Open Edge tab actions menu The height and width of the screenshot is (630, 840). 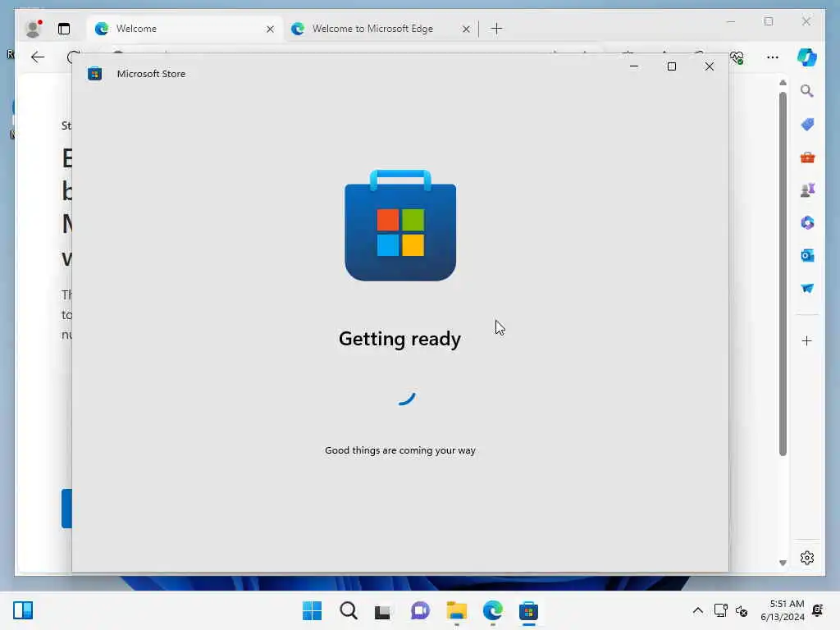(64, 29)
